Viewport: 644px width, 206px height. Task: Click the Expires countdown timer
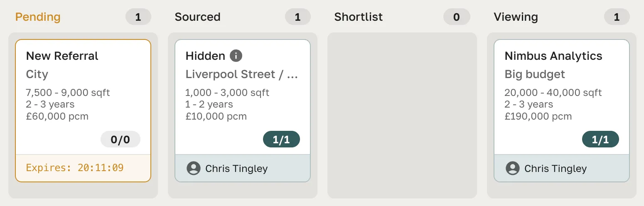coord(75,168)
